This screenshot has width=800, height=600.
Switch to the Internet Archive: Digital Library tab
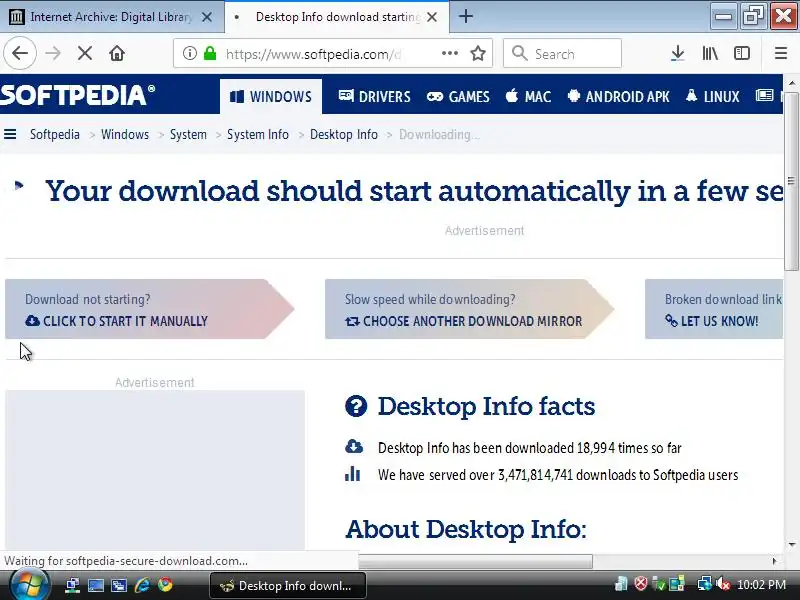tap(112, 17)
